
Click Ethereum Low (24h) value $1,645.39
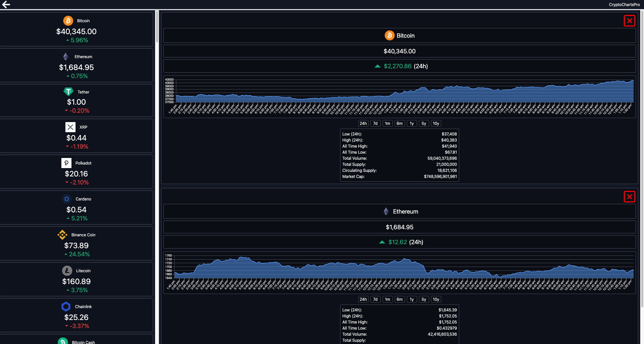tap(448, 310)
